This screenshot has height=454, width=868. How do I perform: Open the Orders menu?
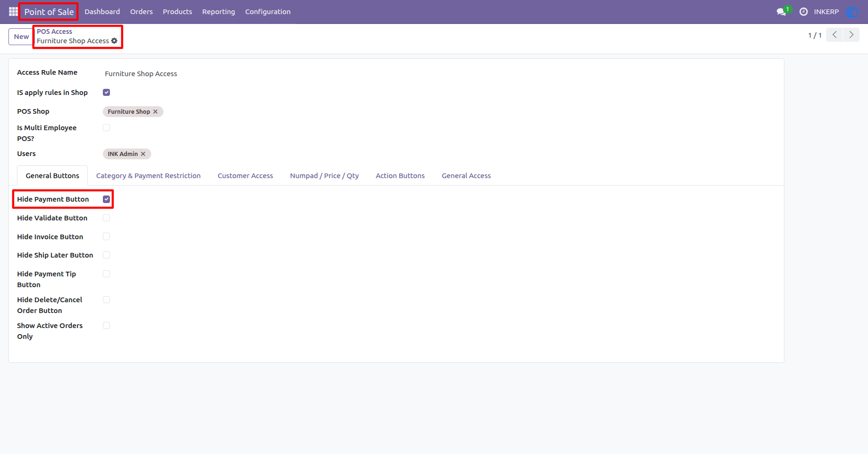[x=141, y=12]
